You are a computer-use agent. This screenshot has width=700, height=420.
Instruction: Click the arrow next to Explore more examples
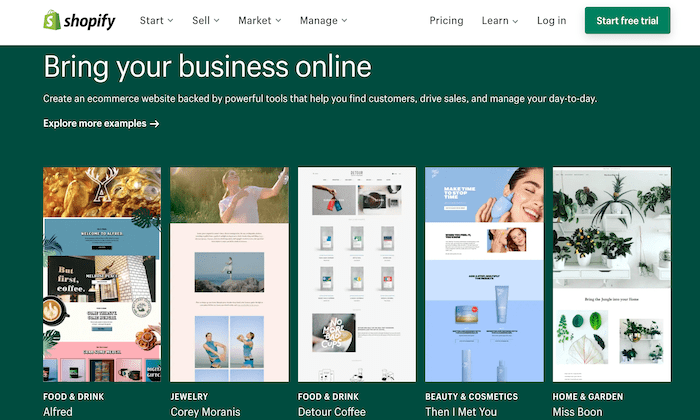click(154, 124)
